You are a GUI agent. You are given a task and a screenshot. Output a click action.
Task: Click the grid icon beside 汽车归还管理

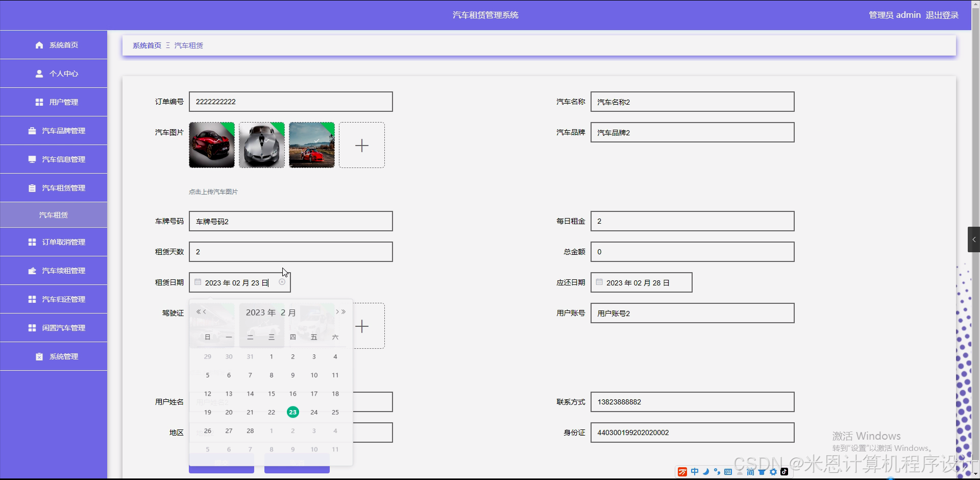[x=32, y=299]
